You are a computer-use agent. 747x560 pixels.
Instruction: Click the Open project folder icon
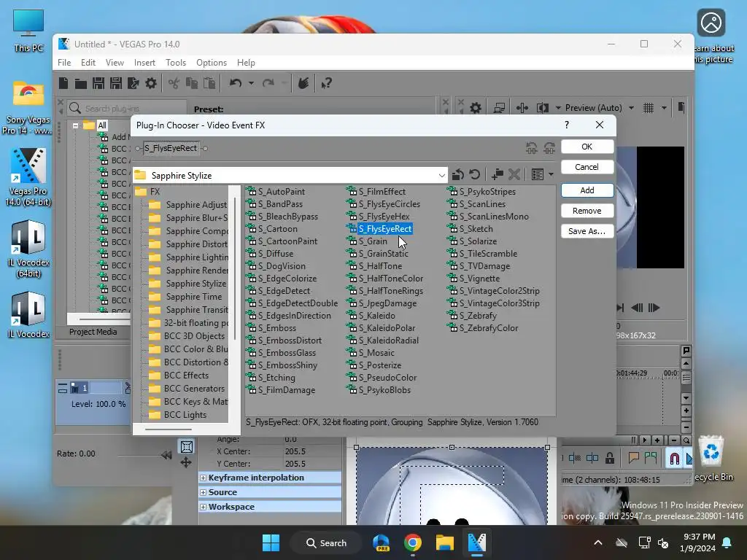(81, 83)
